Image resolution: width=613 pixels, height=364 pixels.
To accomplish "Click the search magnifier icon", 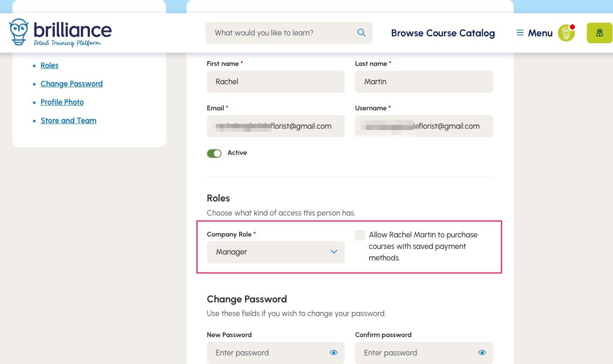I will pos(361,33).
